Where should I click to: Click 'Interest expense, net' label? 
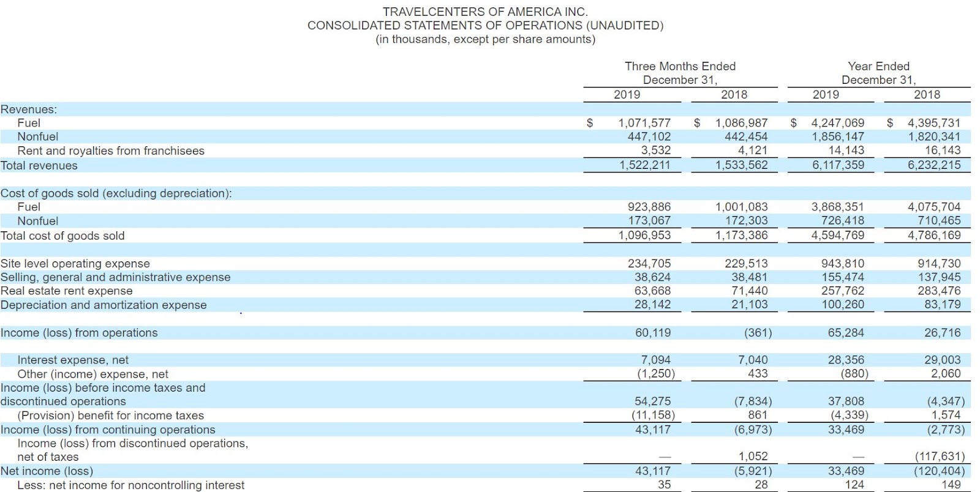pyautogui.click(x=73, y=360)
